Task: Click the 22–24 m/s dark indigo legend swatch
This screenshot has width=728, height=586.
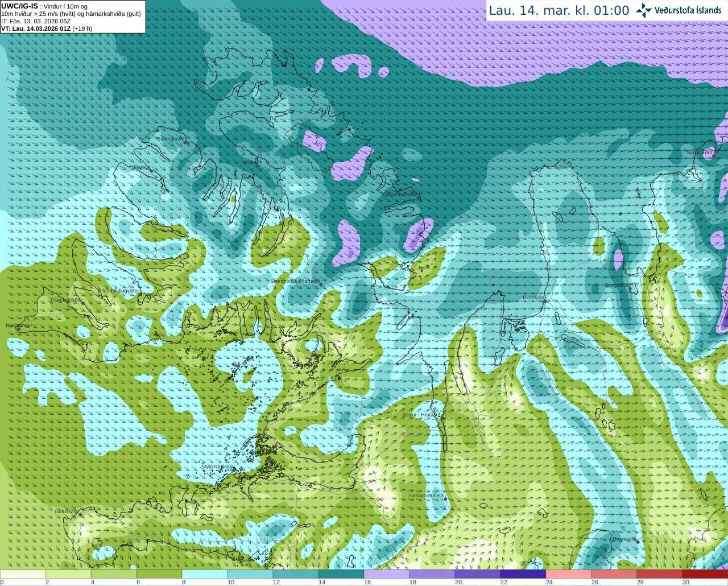Action: tap(523, 574)
